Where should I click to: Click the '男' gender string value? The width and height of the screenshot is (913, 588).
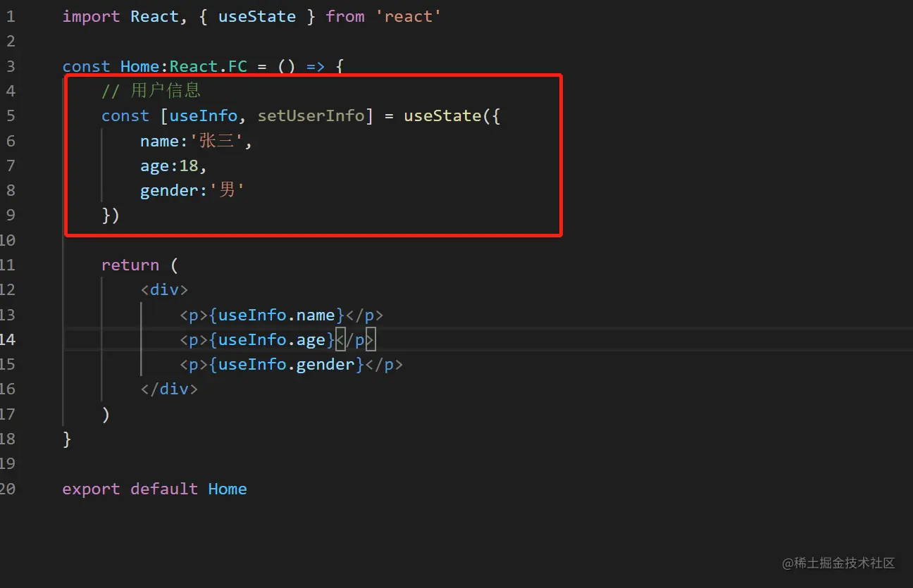tap(227, 190)
